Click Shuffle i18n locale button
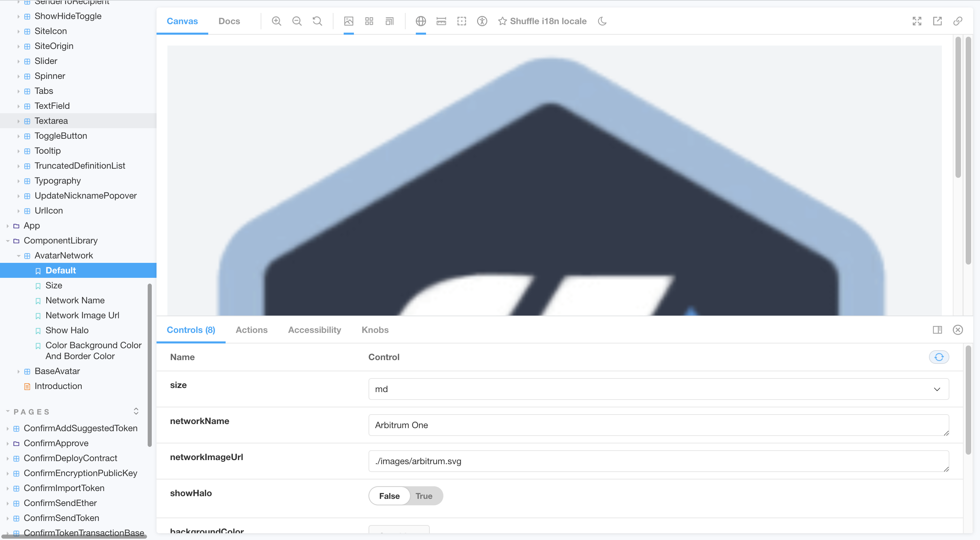 542,21
